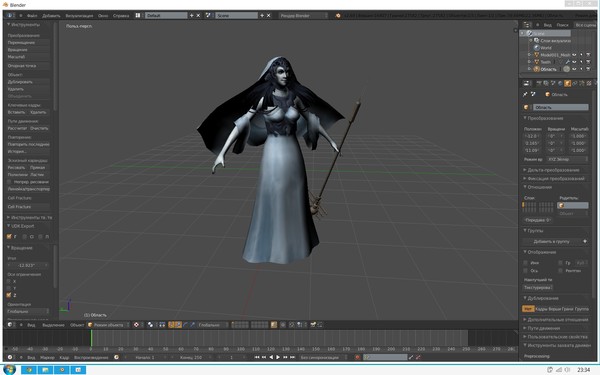Toggle visibility eye of Model001_Mesh
This screenshot has width=600, height=375.
point(574,55)
